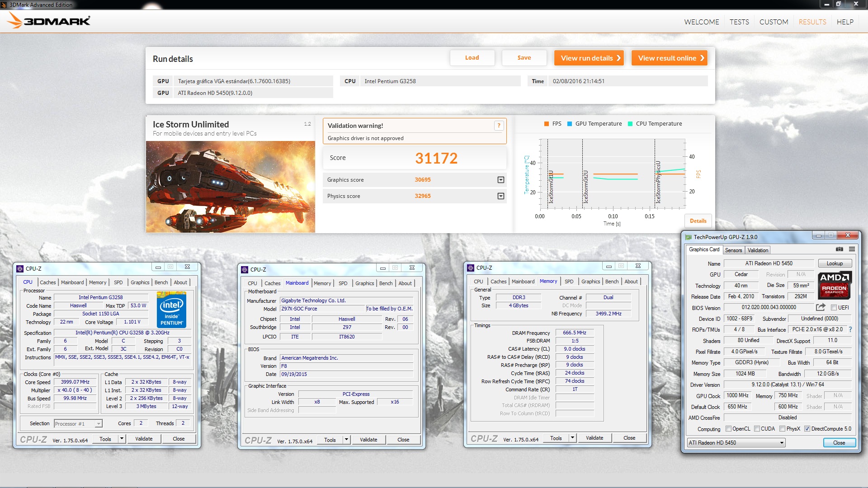The image size is (868, 488).
Task: Click the overall score value 31172
Action: tap(436, 158)
